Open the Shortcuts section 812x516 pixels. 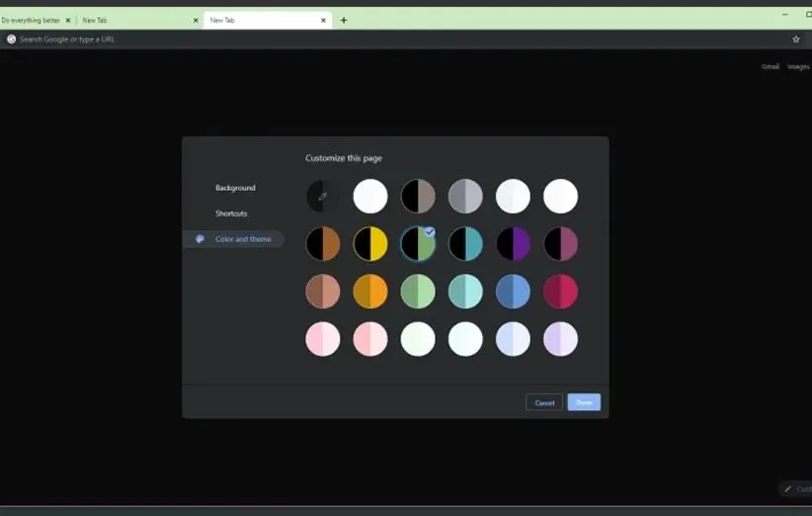(x=231, y=214)
